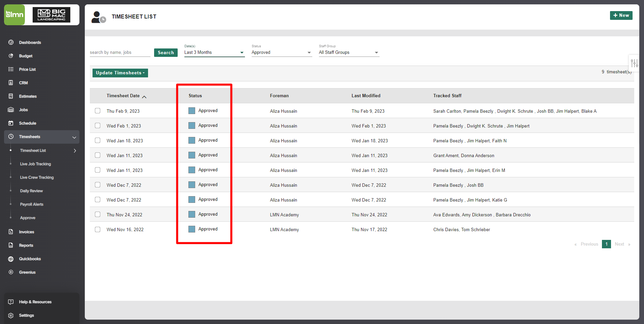Image resolution: width=644 pixels, height=324 pixels.
Task: Open the All Staff Groups dropdown
Action: click(x=349, y=52)
